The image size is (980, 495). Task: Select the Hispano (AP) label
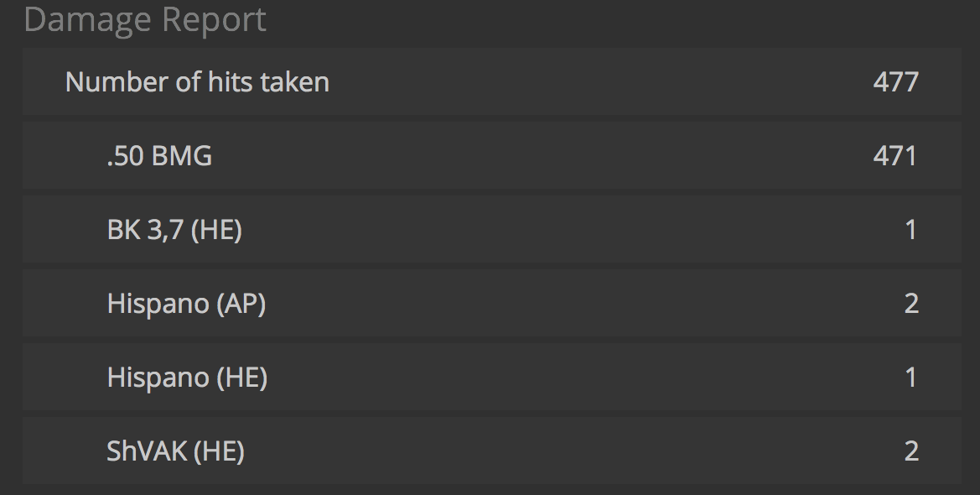click(x=186, y=304)
